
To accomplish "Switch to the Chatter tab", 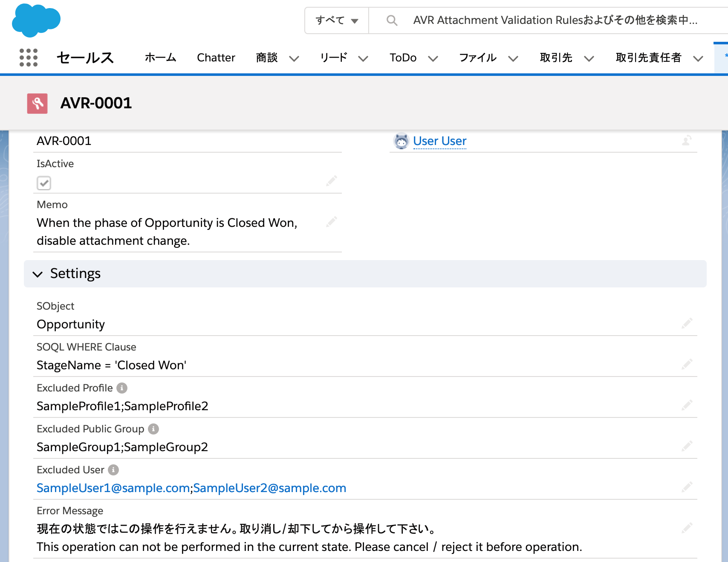I will 216,58.
